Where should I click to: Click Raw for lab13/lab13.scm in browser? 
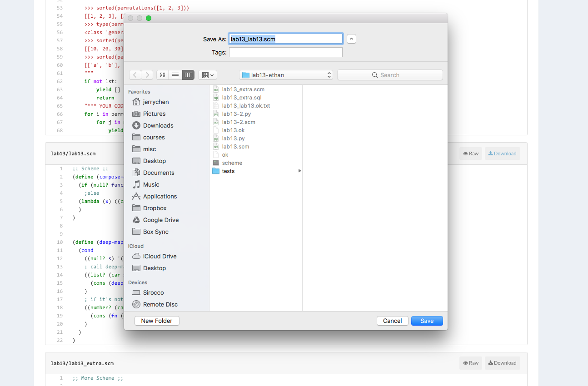pos(470,153)
